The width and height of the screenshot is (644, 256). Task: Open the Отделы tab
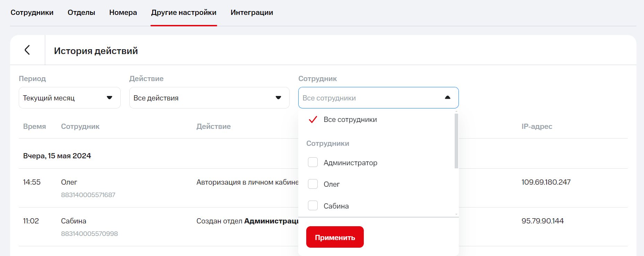point(81,12)
